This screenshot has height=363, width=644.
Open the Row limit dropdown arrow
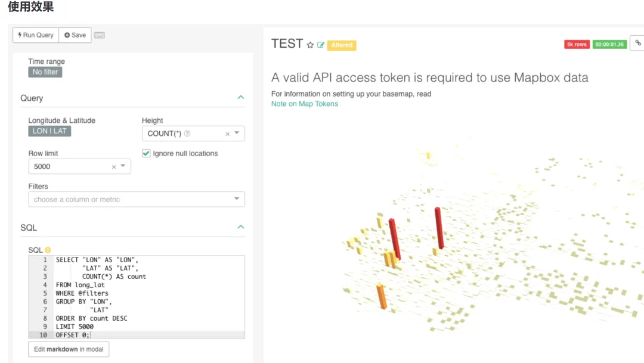[x=123, y=166]
